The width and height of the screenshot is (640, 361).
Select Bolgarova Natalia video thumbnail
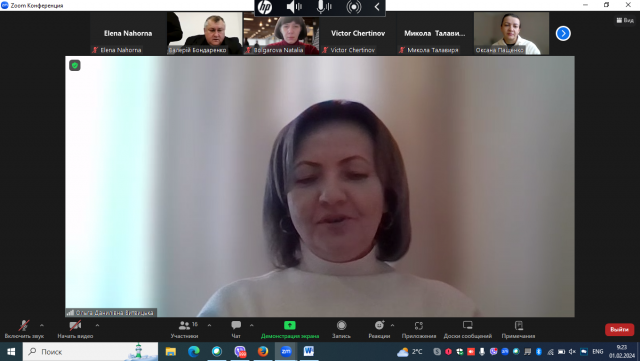(x=281, y=33)
